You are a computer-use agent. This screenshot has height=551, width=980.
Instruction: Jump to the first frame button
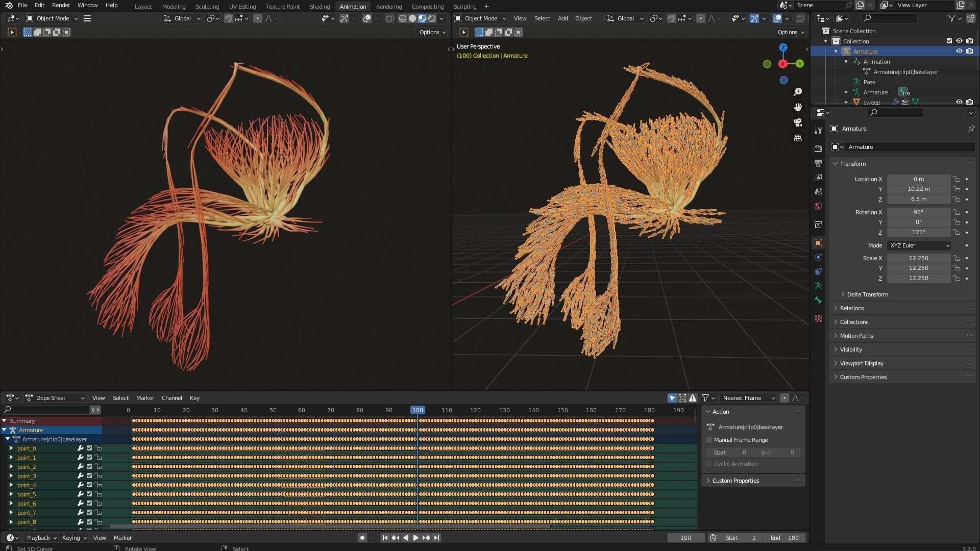click(x=385, y=538)
